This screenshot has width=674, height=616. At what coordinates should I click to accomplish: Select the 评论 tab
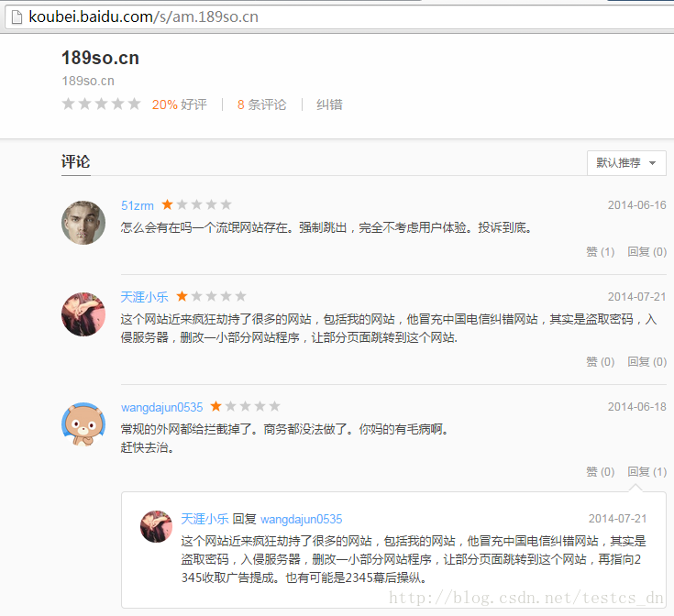[x=75, y=162]
